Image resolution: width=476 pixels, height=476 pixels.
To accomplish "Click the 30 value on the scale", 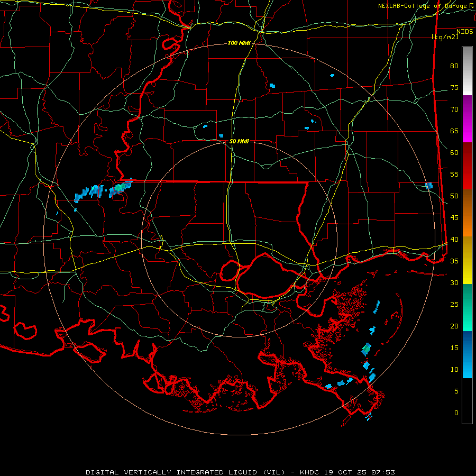I will pos(454,283).
